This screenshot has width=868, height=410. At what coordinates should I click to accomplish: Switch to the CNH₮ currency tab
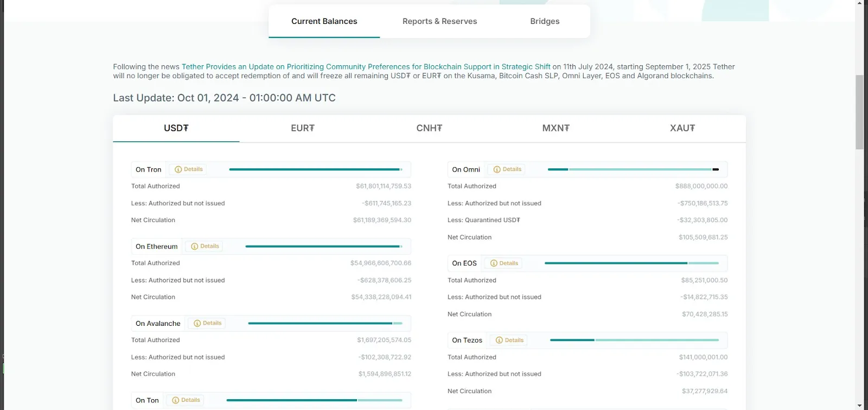pyautogui.click(x=429, y=128)
